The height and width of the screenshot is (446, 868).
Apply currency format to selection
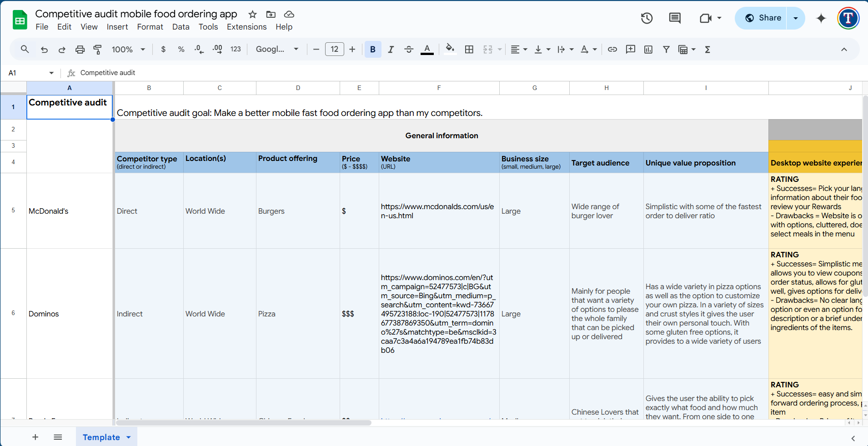(163, 49)
